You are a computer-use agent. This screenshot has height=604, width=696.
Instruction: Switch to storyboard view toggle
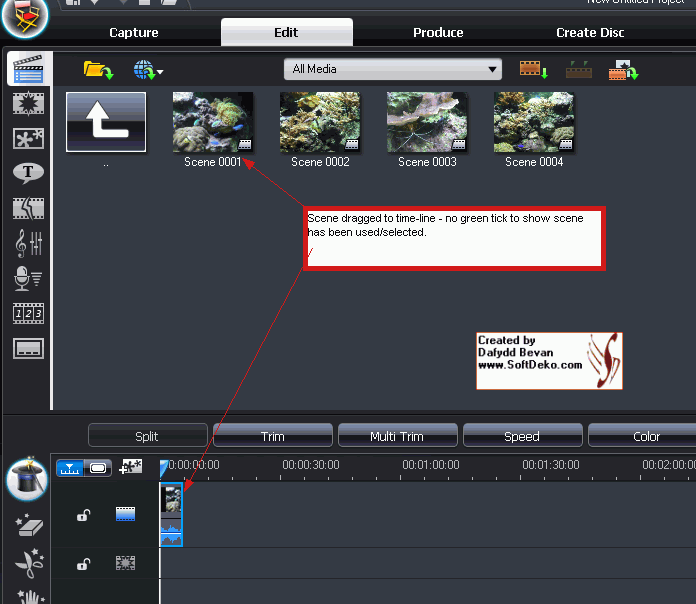coord(98,468)
